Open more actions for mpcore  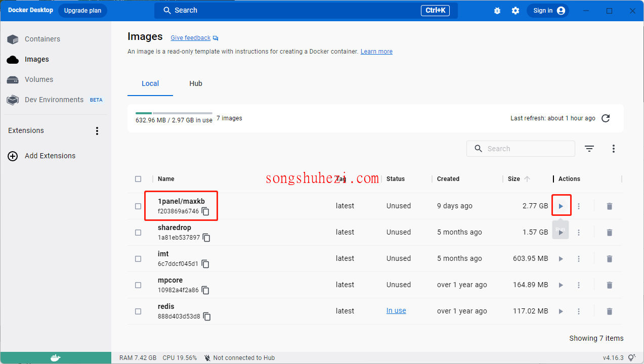tap(579, 285)
